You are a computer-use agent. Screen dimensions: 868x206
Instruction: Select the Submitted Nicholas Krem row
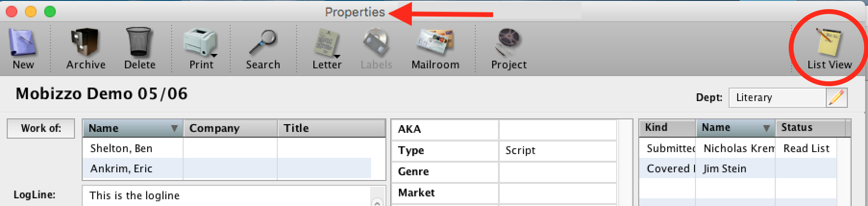click(738, 148)
